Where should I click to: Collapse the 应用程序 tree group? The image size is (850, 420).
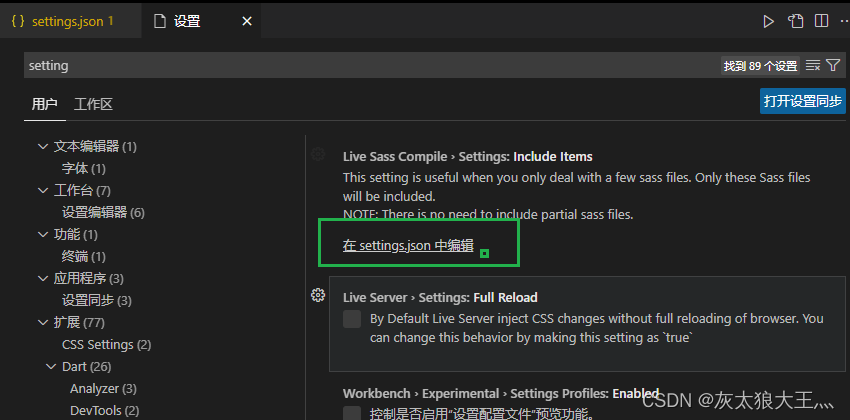click(x=43, y=279)
